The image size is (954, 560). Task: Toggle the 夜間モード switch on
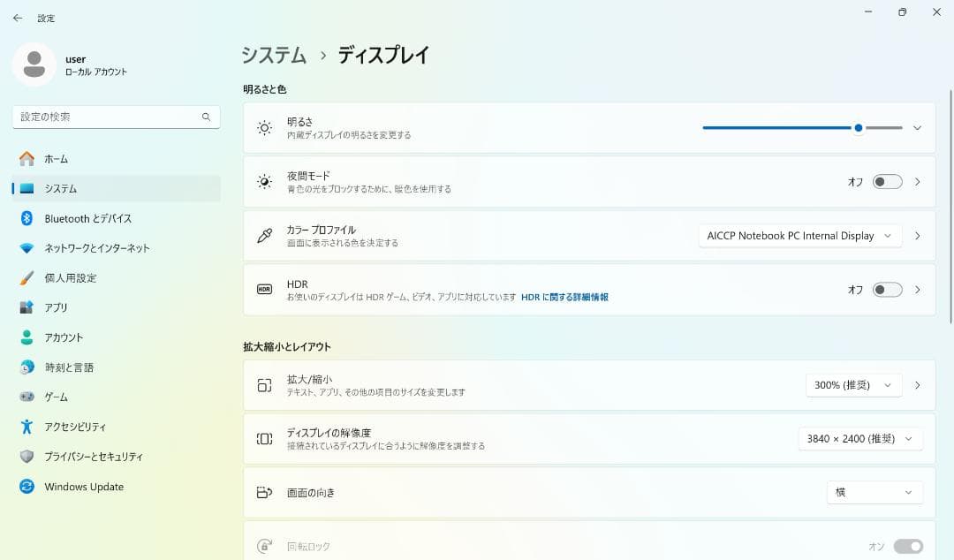(887, 182)
